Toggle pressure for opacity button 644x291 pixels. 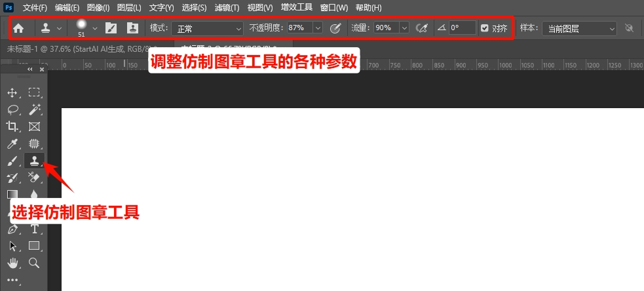pyautogui.click(x=335, y=28)
